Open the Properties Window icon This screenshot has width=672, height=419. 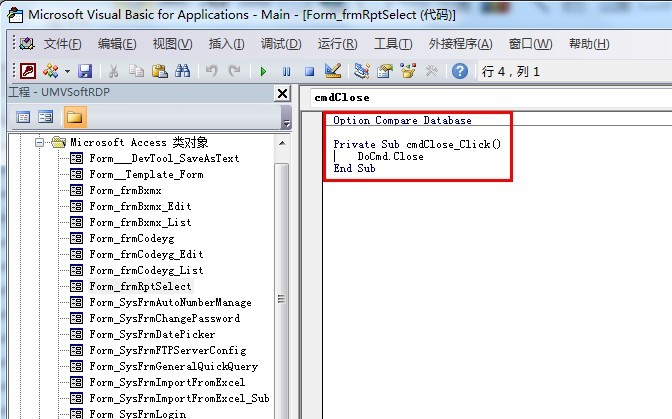point(385,71)
